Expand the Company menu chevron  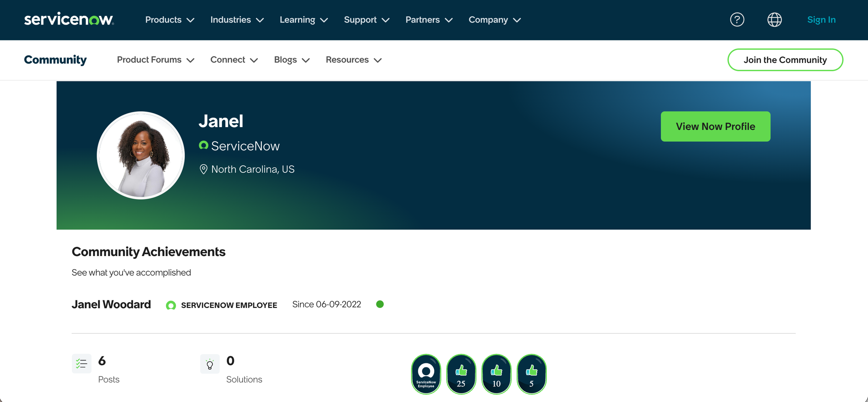point(517,20)
